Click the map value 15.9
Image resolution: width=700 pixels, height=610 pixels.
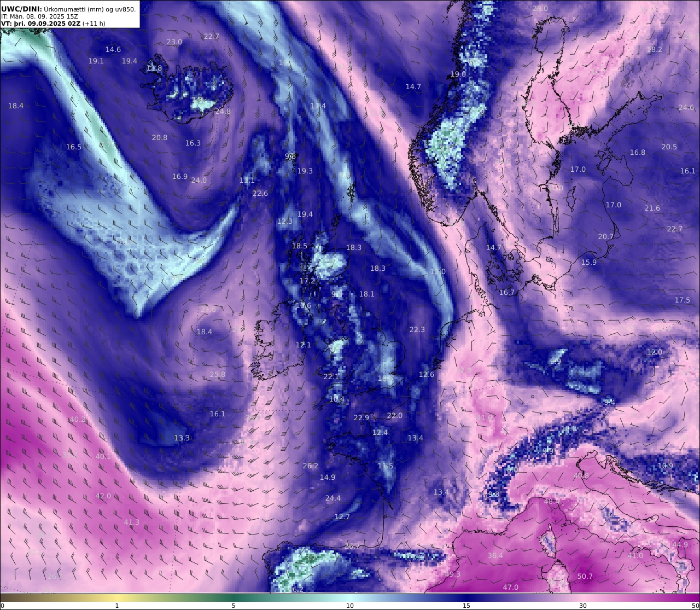pyautogui.click(x=589, y=263)
